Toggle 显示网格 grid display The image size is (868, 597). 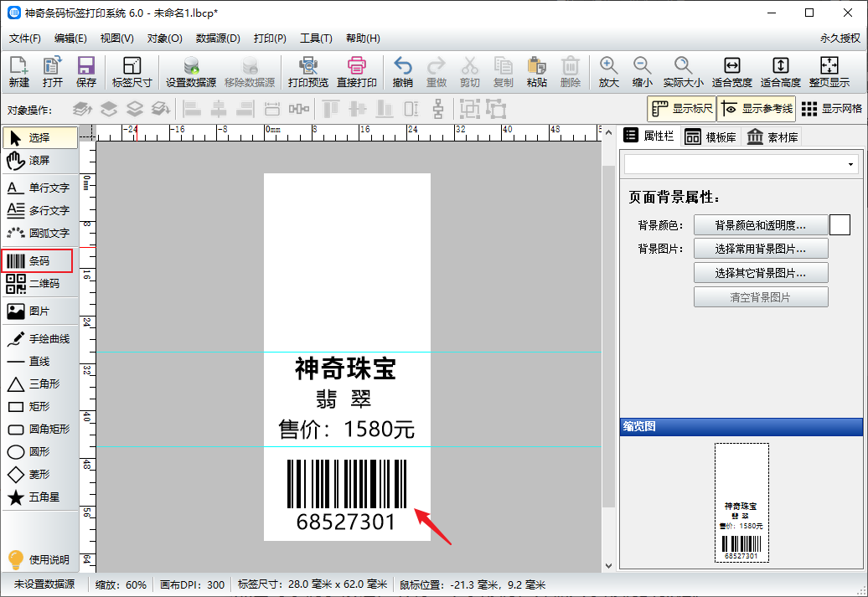(x=831, y=109)
